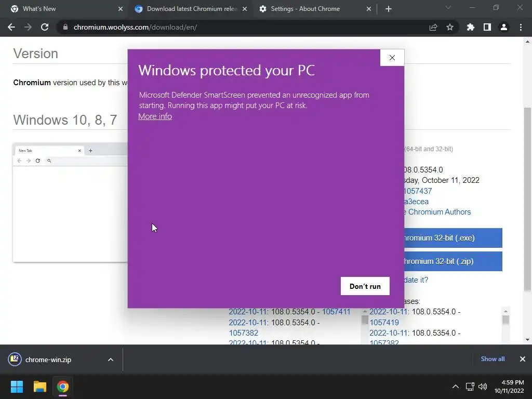Open revision link 1057411 in releases list
This screenshot has width=532, height=399.
pos(336,312)
